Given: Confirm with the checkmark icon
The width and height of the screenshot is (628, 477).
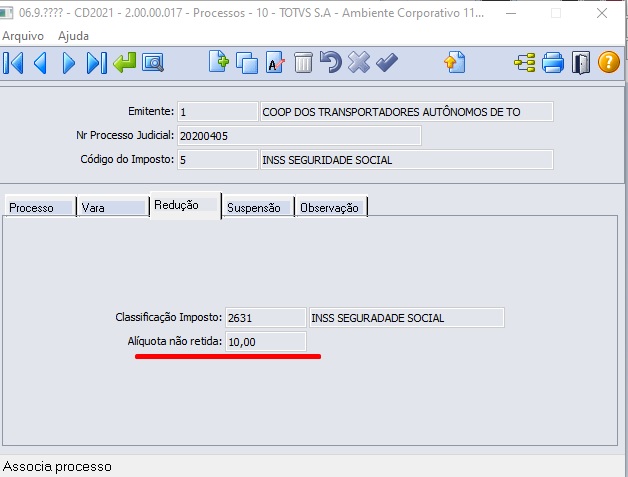Looking at the screenshot, I should click(387, 62).
